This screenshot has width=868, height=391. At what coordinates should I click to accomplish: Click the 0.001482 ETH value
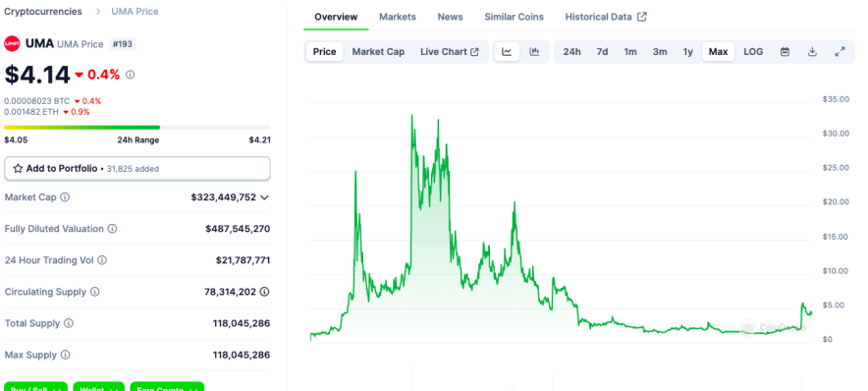31,112
